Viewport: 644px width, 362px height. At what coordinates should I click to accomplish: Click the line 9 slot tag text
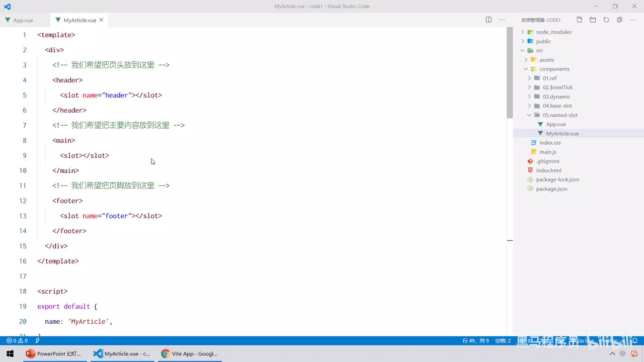(85, 155)
